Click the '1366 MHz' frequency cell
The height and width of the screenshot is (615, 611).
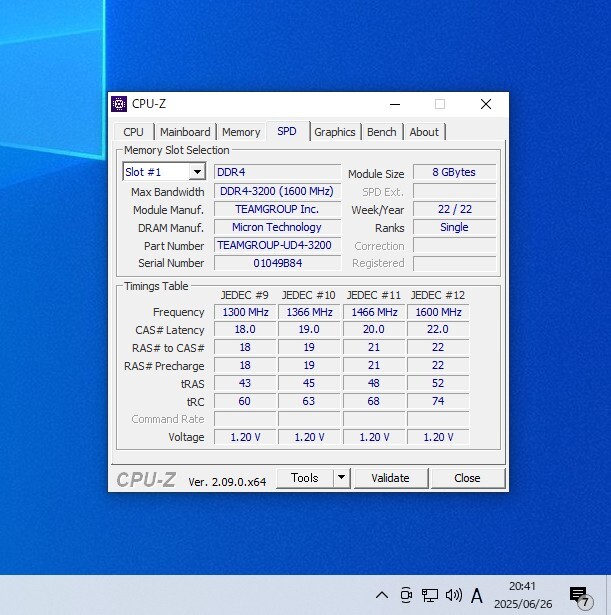click(x=309, y=312)
